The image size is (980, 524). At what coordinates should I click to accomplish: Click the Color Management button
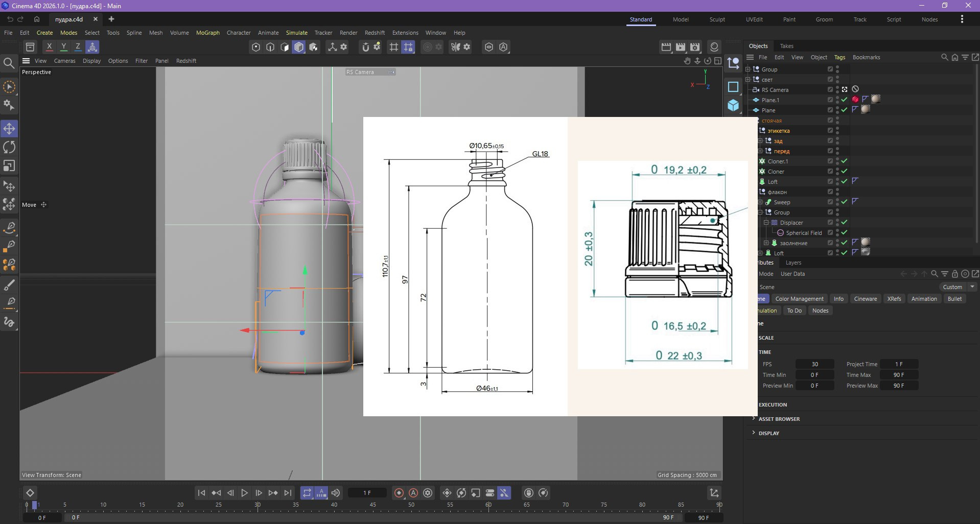pos(799,299)
